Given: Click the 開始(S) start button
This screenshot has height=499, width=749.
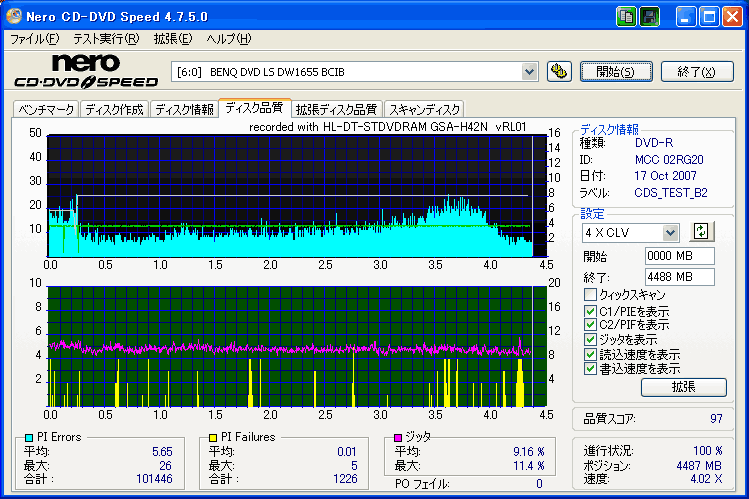Looking at the screenshot, I should [x=616, y=72].
